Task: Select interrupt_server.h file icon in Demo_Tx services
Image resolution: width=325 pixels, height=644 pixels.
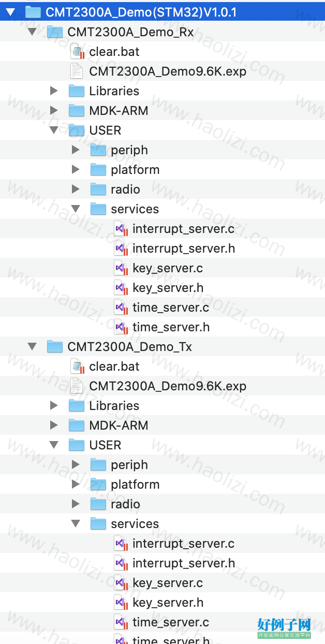Action: 121,563
